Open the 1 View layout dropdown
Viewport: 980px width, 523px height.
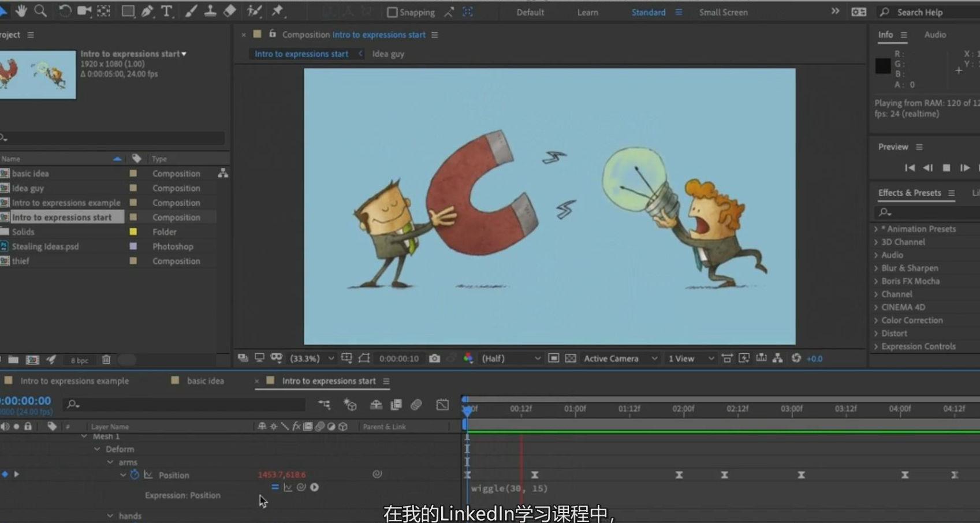pos(691,358)
